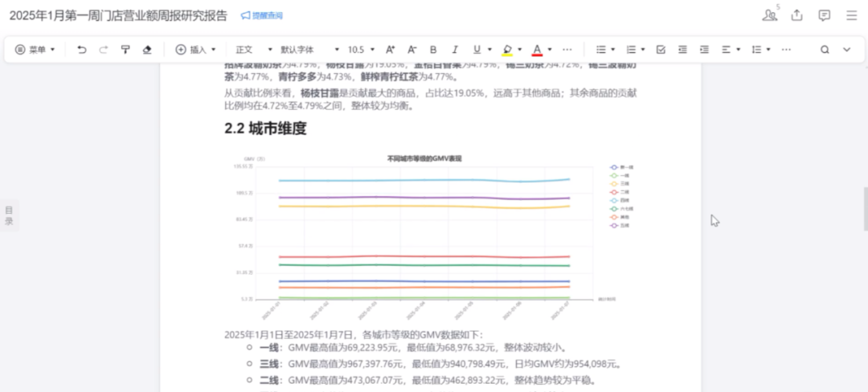Open numbered list style dropdown
868x392 pixels.
(643, 50)
